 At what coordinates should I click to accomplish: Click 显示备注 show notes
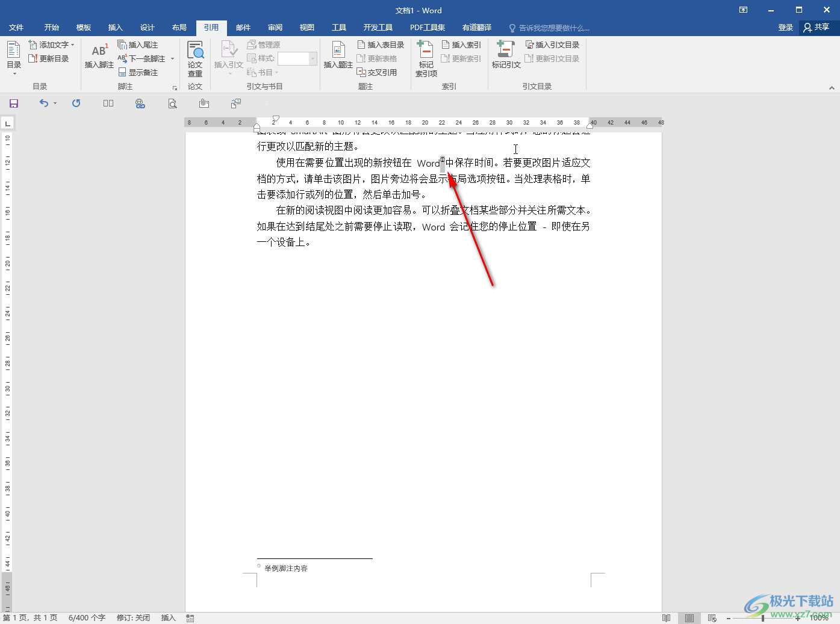click(x=138, y=72)
